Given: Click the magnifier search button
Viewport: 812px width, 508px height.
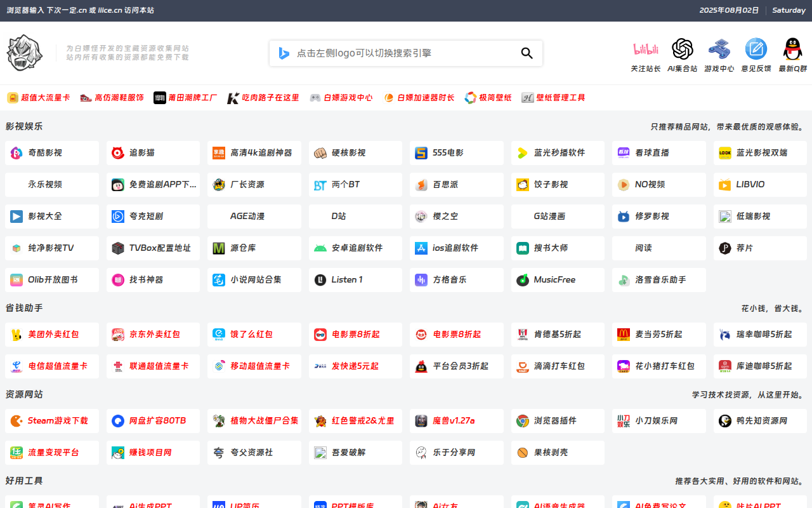Looking at the screenshot, I should [x=527, y=53].
